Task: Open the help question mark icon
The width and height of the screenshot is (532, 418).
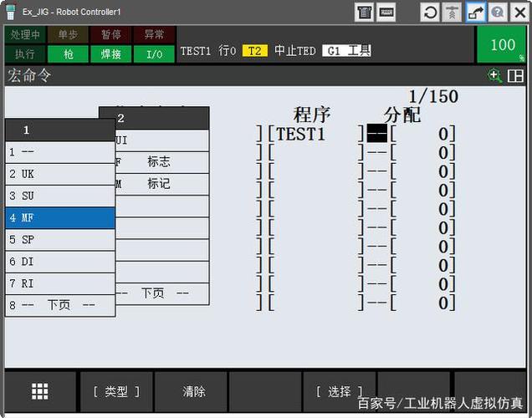Action: click(498, 13)
